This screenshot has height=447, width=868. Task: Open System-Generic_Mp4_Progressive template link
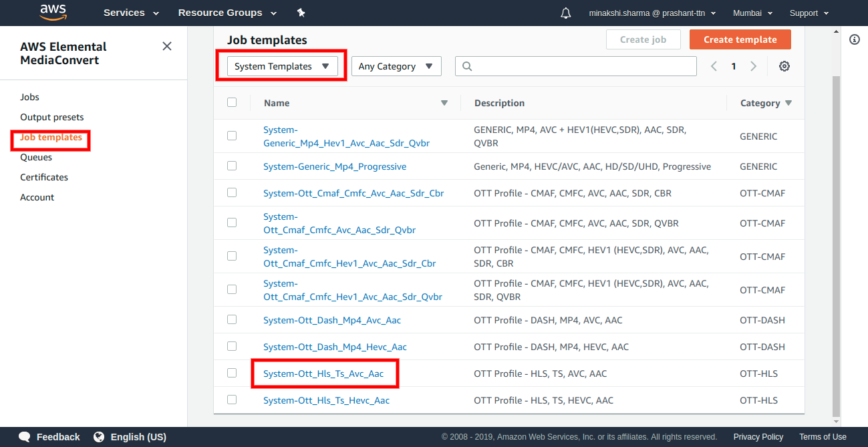coord(335,166)
